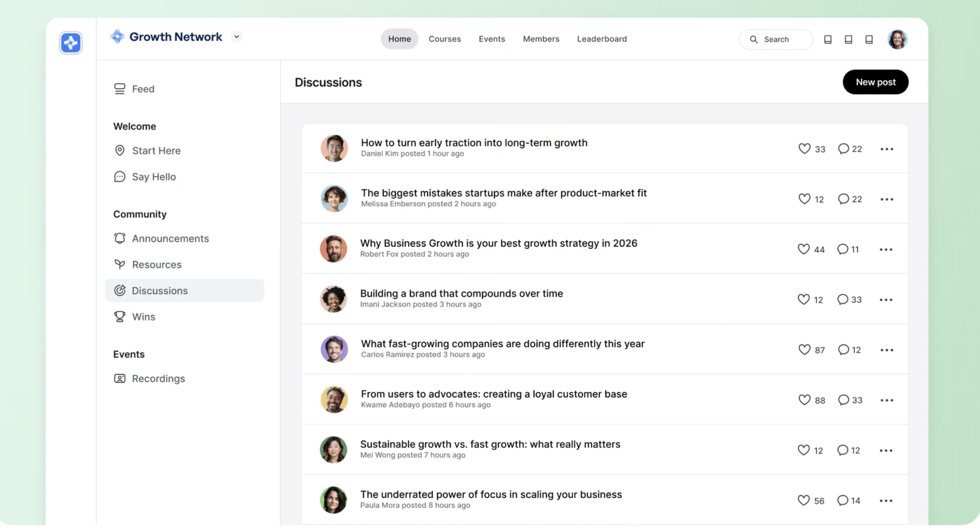Open the Members tab

pos(541,39)
